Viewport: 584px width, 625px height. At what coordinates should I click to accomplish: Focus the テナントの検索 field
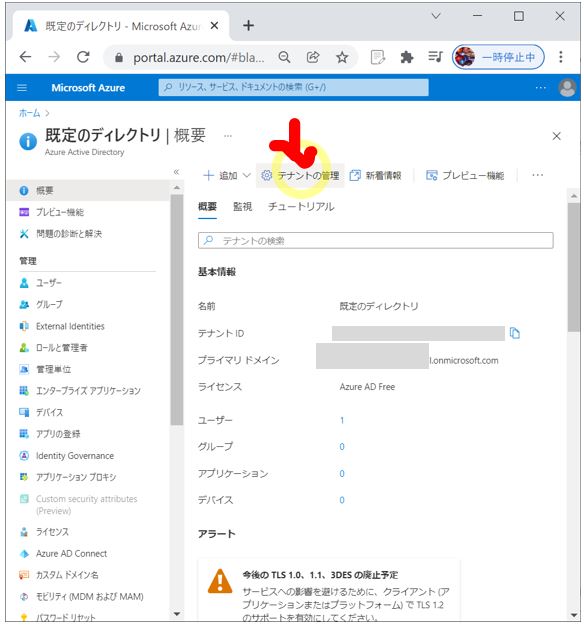click(376, 240)
